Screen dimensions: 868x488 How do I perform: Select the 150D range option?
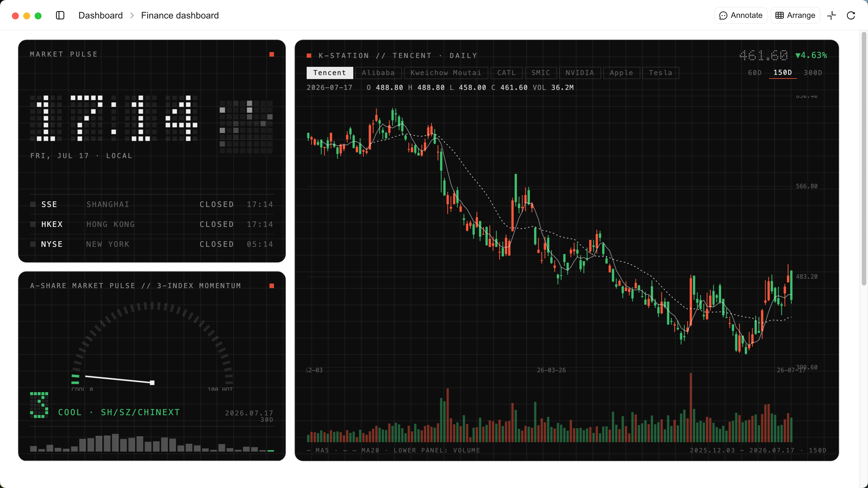tap(782, 73)
